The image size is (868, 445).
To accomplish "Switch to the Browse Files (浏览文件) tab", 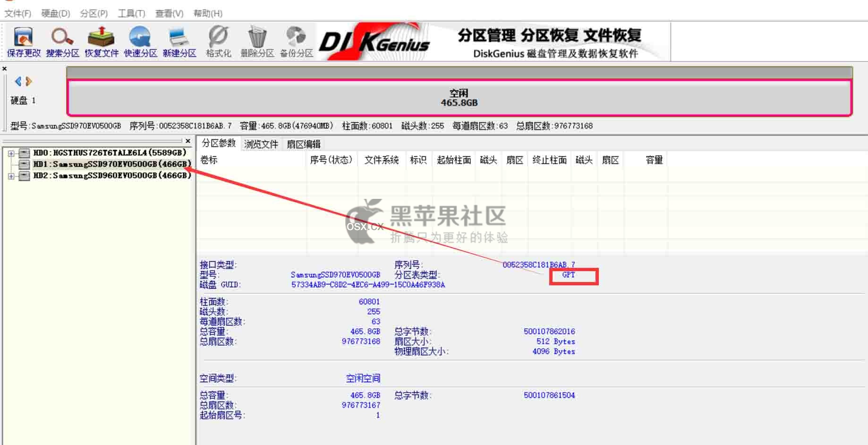I will pos(261,144).
